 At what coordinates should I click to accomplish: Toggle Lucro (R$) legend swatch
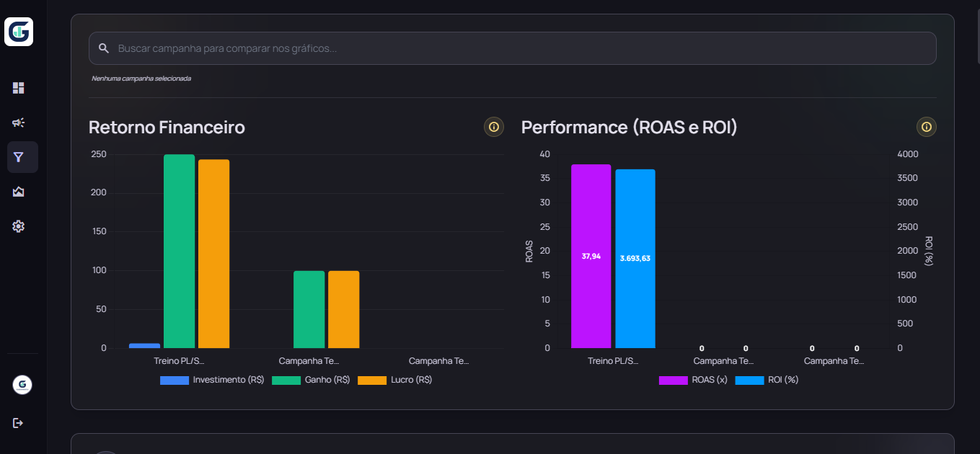coord(372,380)
